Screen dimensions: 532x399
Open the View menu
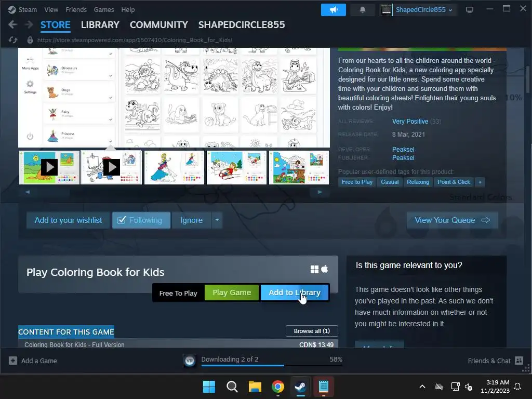tap(51, 10)
